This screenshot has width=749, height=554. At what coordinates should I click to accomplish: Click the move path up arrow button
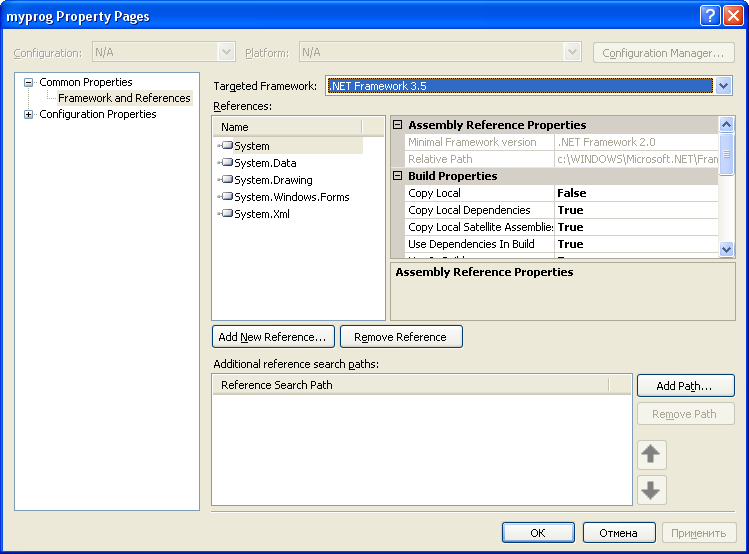point(651,455)
